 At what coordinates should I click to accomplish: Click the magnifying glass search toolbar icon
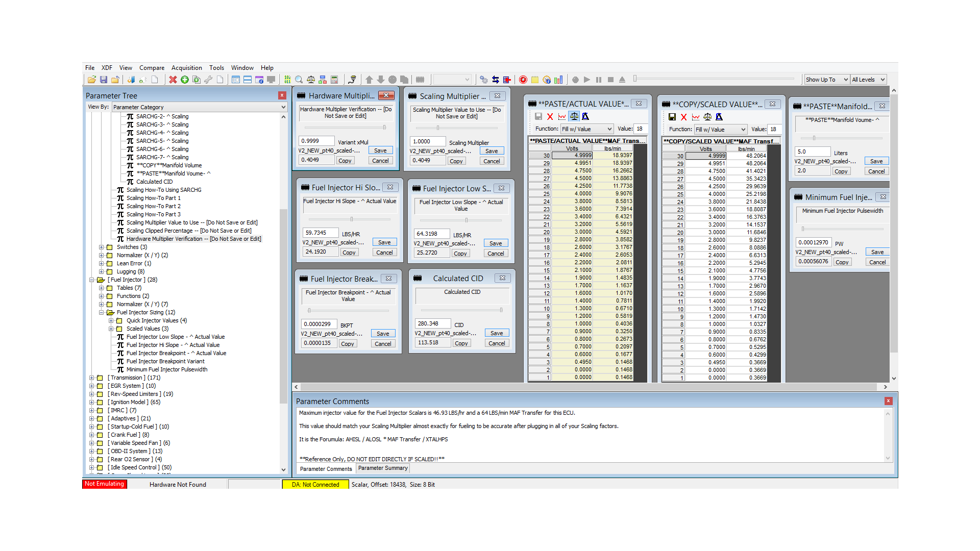pyautogui.click(x=299, y=80)
